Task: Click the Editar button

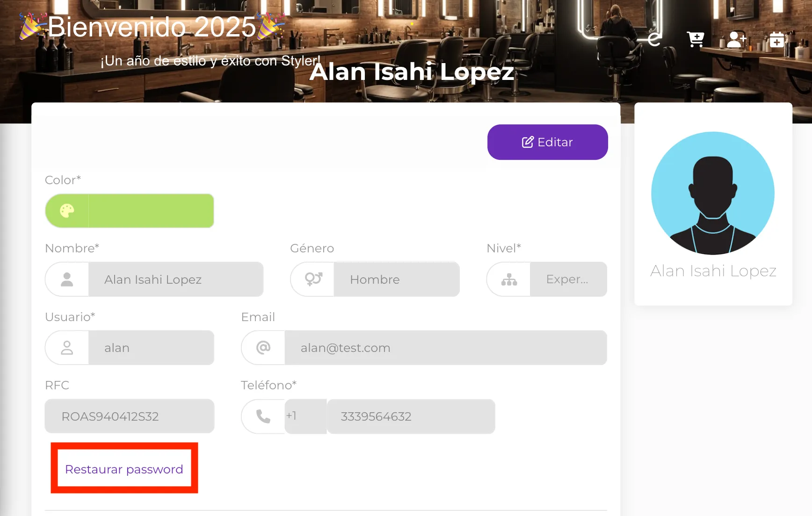Action: point(547,142)
